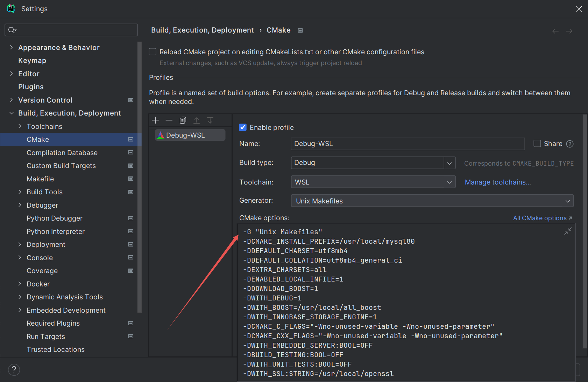Click the settings tree scrollbar
The width and height of the screenshot is (588, 382).
(x=140, y=177)
